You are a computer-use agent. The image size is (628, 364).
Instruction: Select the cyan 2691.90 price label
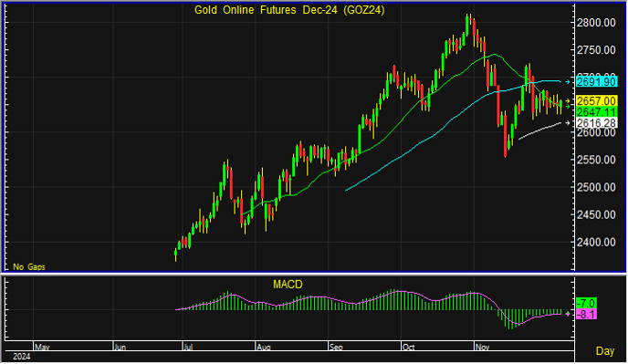tap(596, 82)
